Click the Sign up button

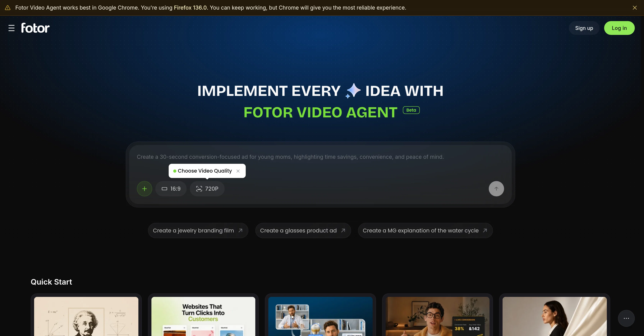[x=584, y=28]
